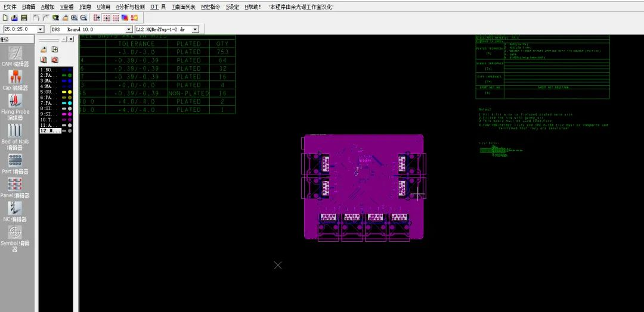Open the NC 编辑器 editor
This screenshot has height=312, width=644.
click(x=15, y=211)
